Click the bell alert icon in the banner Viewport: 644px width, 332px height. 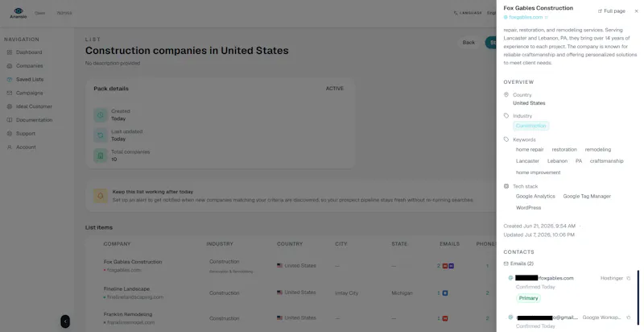pos(100,196)
